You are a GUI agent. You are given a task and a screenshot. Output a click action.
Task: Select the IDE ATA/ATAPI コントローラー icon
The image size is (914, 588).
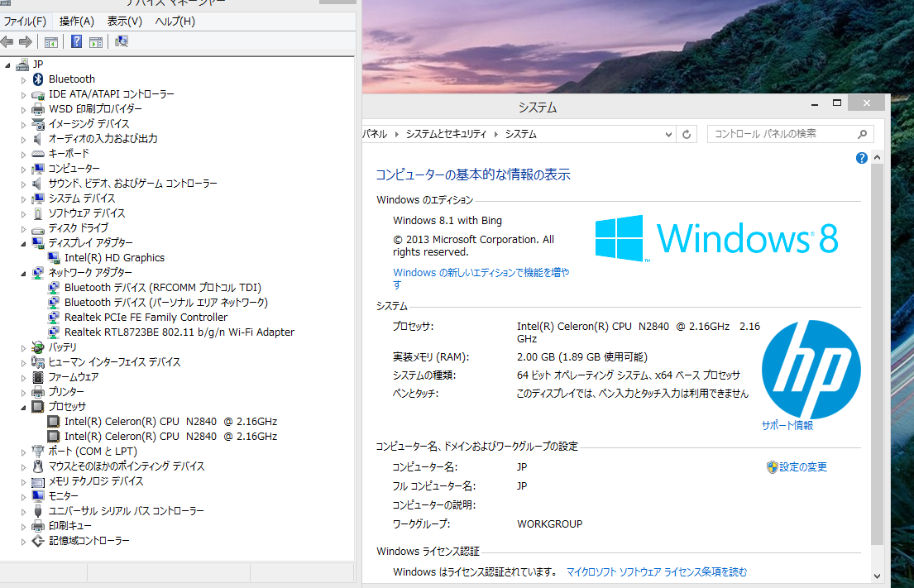tap(38, 94)
